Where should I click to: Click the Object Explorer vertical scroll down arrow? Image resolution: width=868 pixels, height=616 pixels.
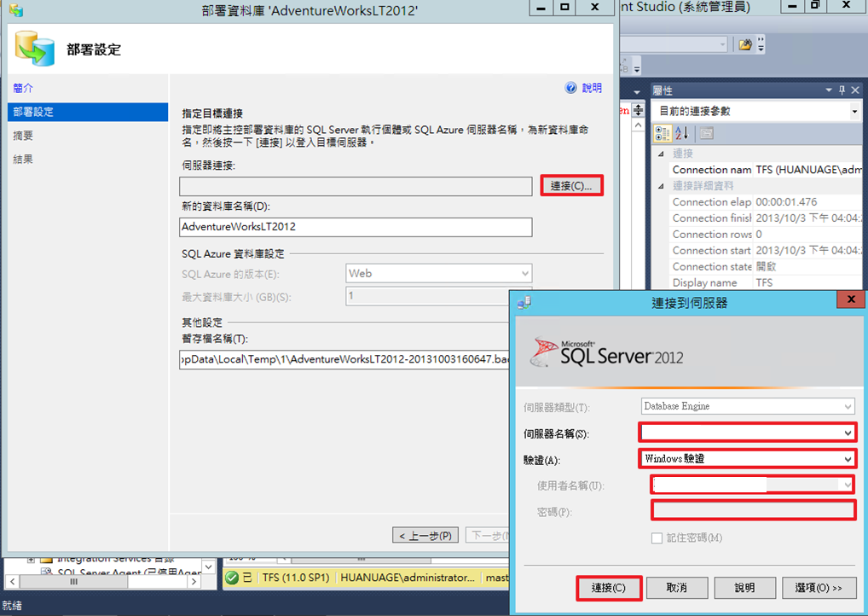[208, 567]
